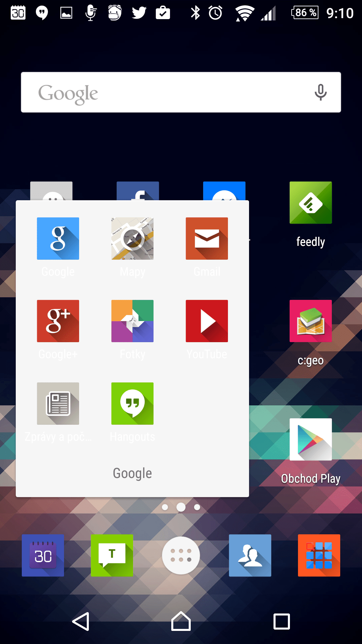The height and width of the screenshot is (644, 362).
Task: Launch the Fotky photos app
Action: pos(132,321)
